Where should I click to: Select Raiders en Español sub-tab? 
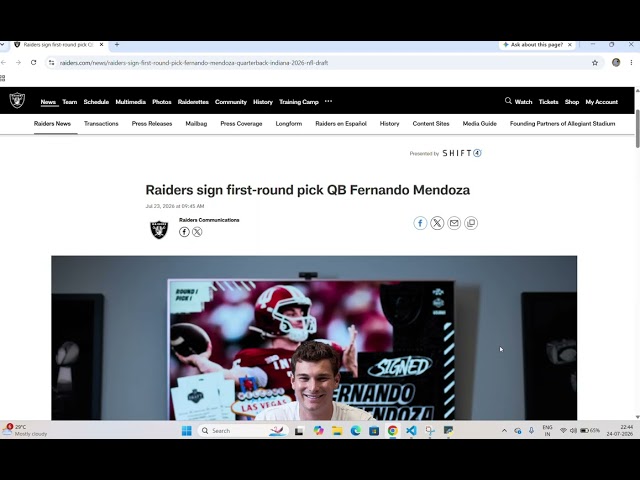[x=341, y=123]
